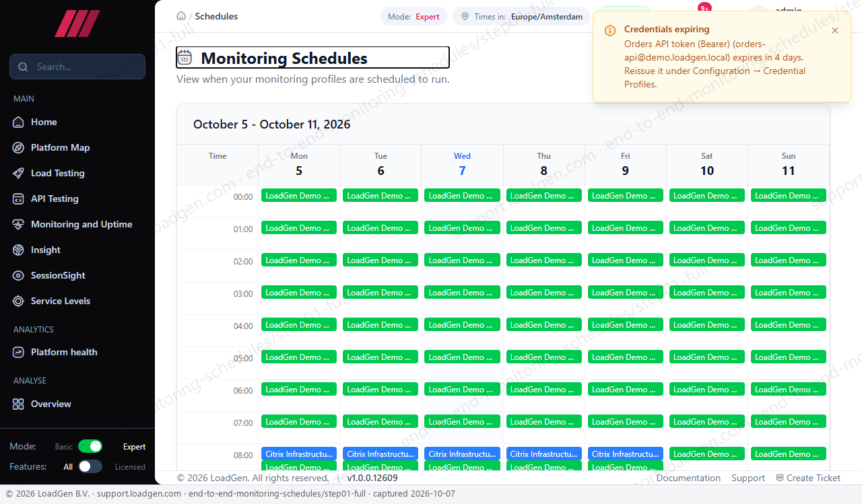Click the Home breadcrumb icon
862x504 pixels.
pos(180,16)
